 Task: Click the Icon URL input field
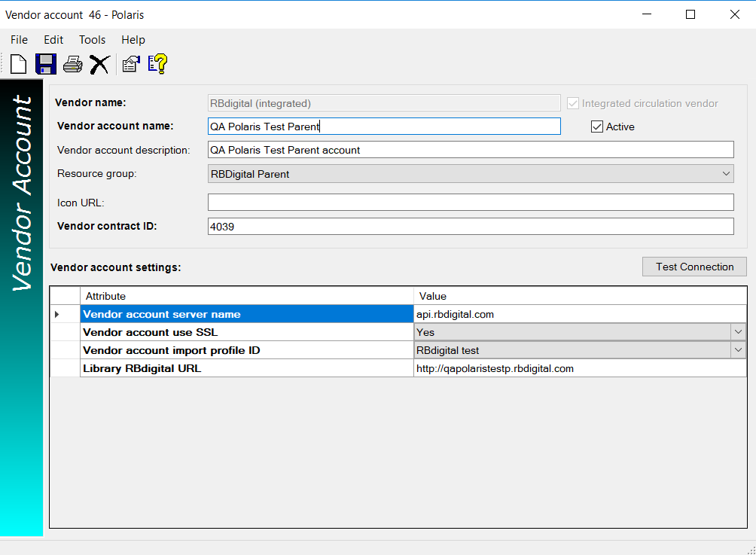coord(470,203)
